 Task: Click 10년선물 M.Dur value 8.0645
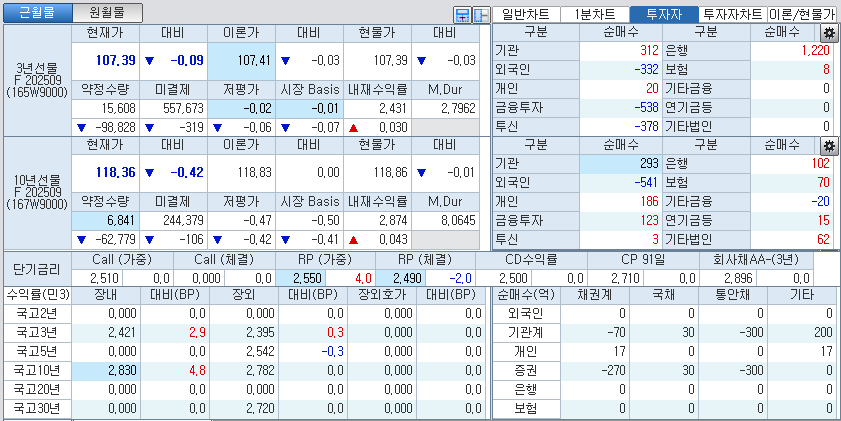[458, 220]
